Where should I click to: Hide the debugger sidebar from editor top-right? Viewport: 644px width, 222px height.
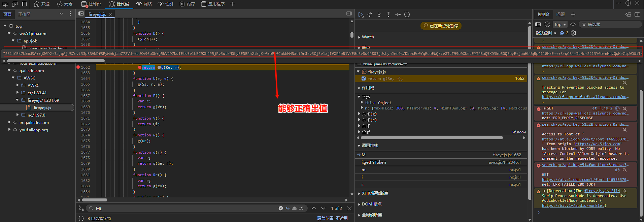(x=349, y=13)
